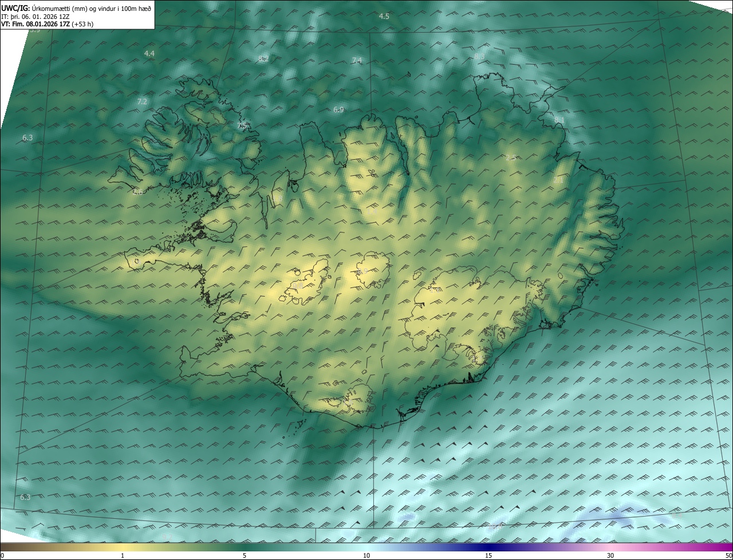Viewport: 733px width, 560px height.
Task: Click the 2.6 value label in the southern Westfjords
Action: click(138, 192)
